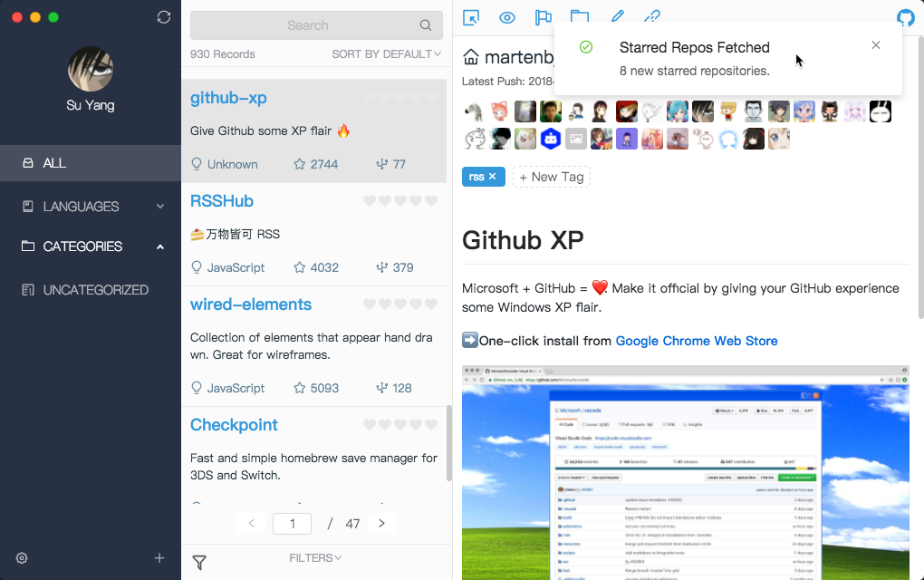Viewport: 924px width, 580px height.
Task: Set RSSHub rating to five hearts
Action: 431,201
